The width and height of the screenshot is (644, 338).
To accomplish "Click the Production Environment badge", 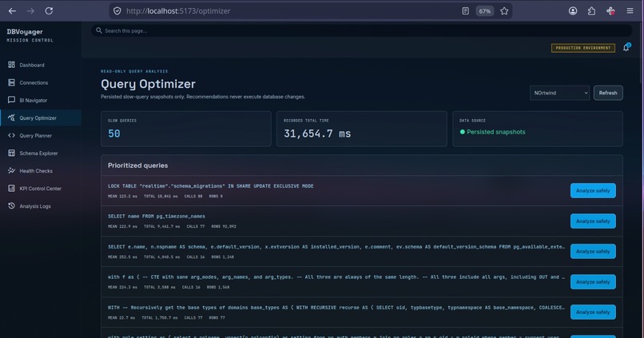I will click(x=582, y=48).
